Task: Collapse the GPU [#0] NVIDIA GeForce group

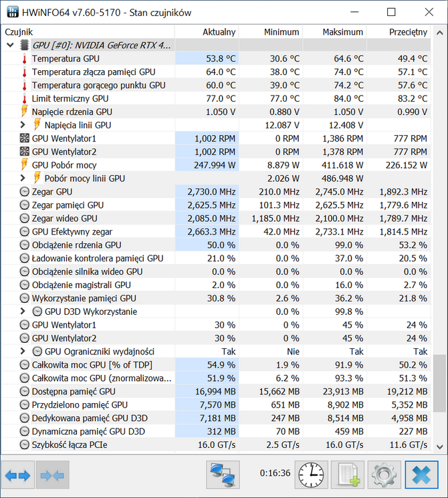Action: [x=10, y=45]
